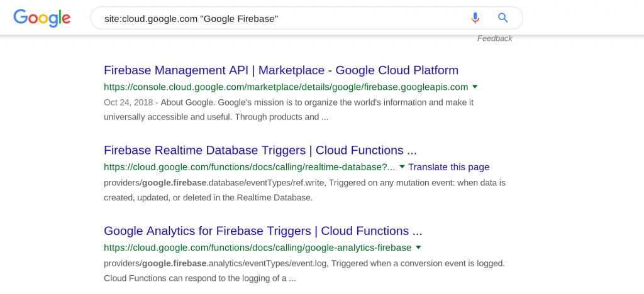Click snippet text 'universally accessible and useful'
The height and width of the screenshot is (294, 644).
[167, 117]
